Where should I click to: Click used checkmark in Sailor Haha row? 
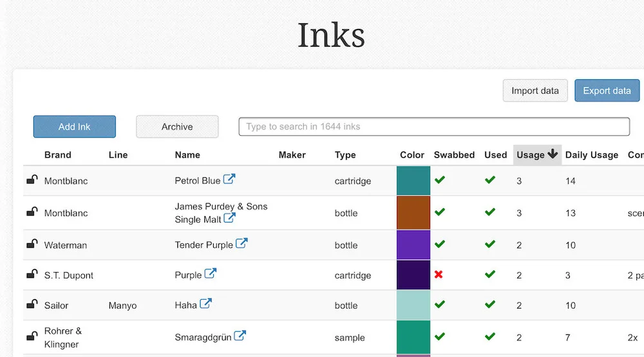[490, 304]
